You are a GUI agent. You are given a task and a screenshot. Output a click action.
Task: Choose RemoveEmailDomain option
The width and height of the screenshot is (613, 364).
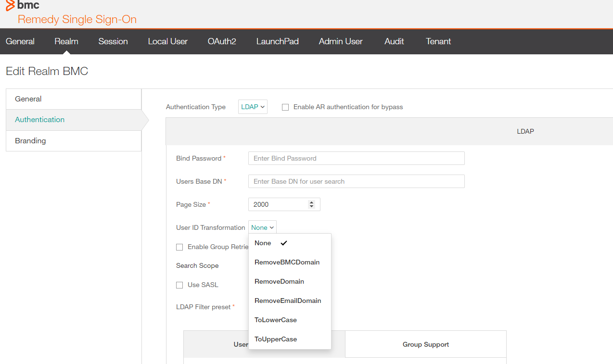click(x=290, y=301)
